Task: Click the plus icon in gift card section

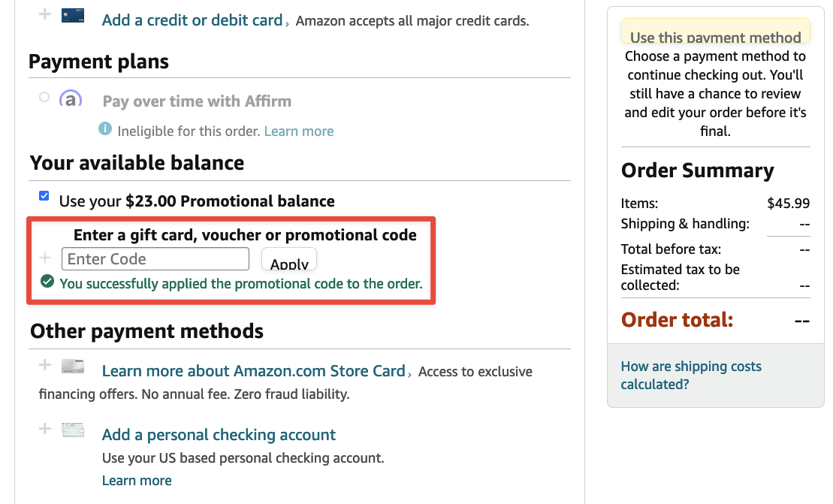Action: click(44, 258)
